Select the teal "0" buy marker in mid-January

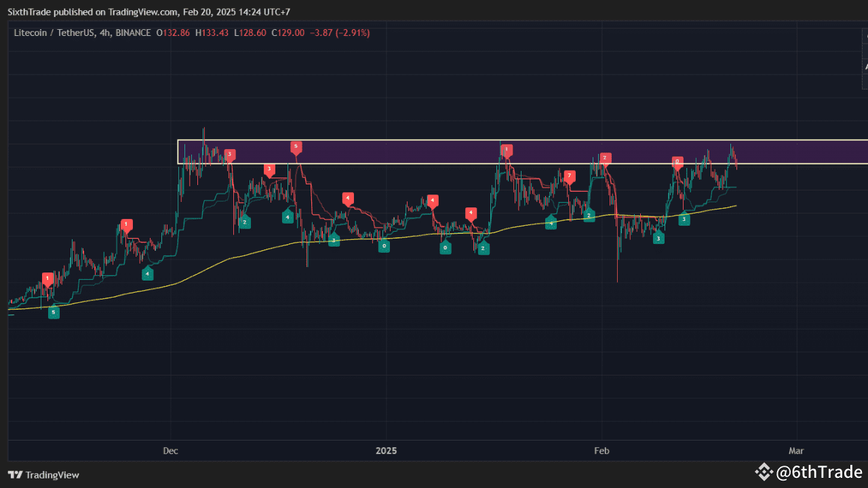click(446, 247)
